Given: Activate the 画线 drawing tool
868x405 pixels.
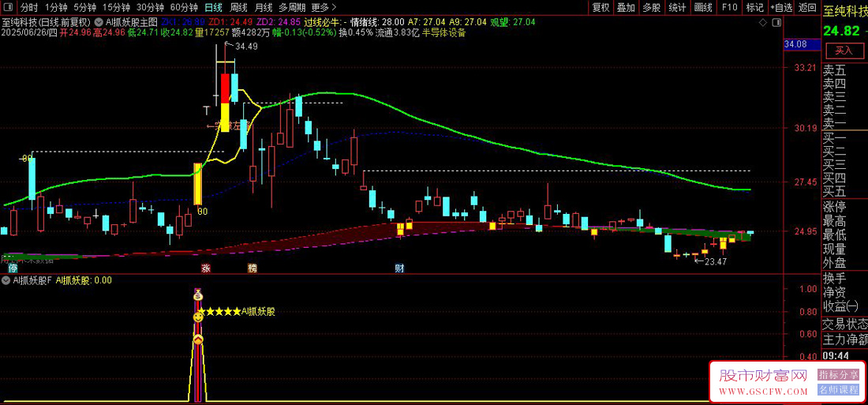Looking at the screenshot, I should pyautogui.click(x=703, y=8).
